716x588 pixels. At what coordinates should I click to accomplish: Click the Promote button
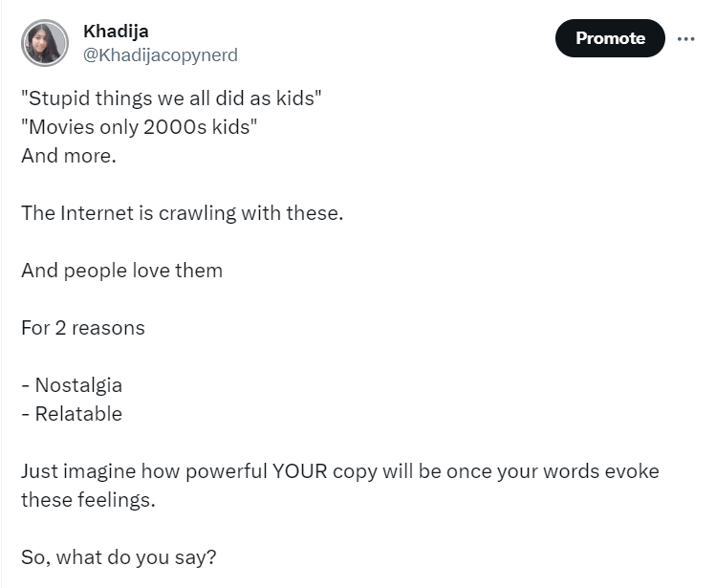tap(610, 38)
